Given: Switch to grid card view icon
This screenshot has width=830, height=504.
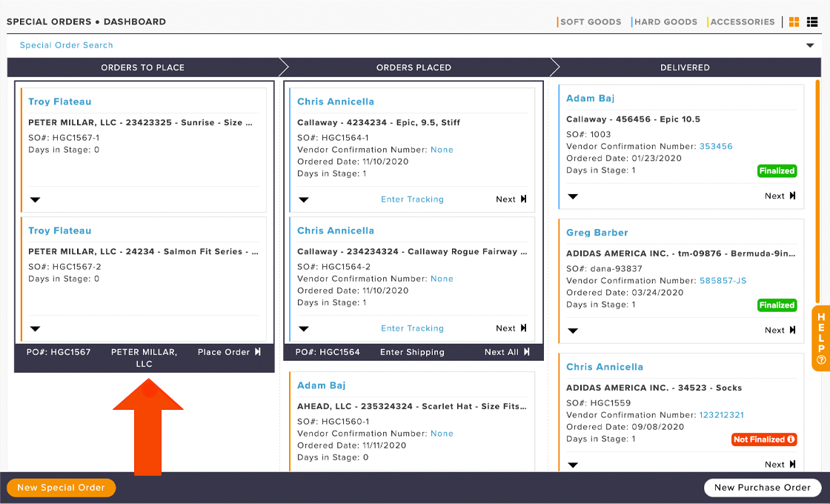Looking at the screenshot, I should click(x=794, y=21).
